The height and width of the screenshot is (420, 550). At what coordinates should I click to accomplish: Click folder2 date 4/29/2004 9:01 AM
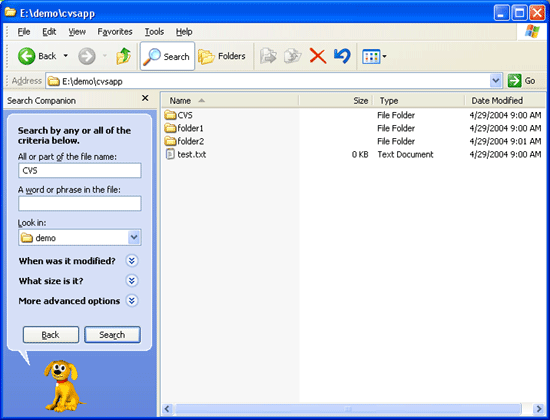coord(505,141)
